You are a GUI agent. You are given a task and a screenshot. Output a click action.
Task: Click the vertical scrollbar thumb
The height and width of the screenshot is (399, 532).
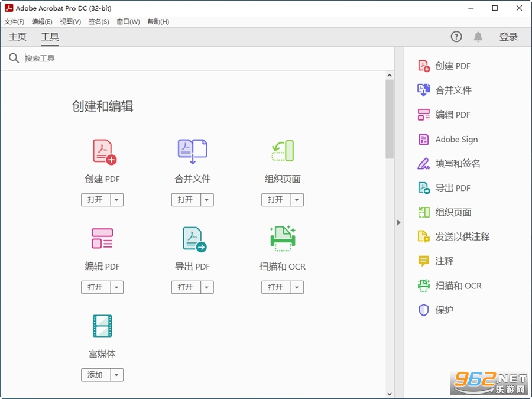[390, 119]
